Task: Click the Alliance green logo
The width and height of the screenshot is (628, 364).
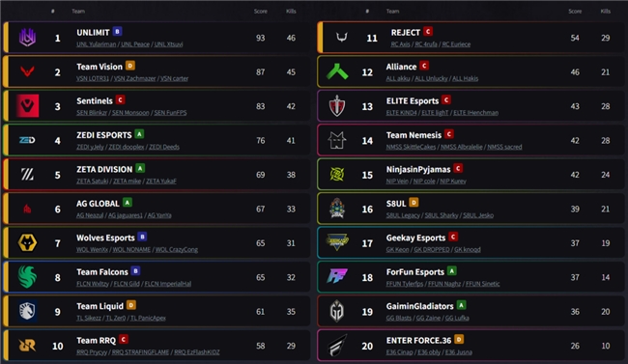Action: click(x=337, y=71)
